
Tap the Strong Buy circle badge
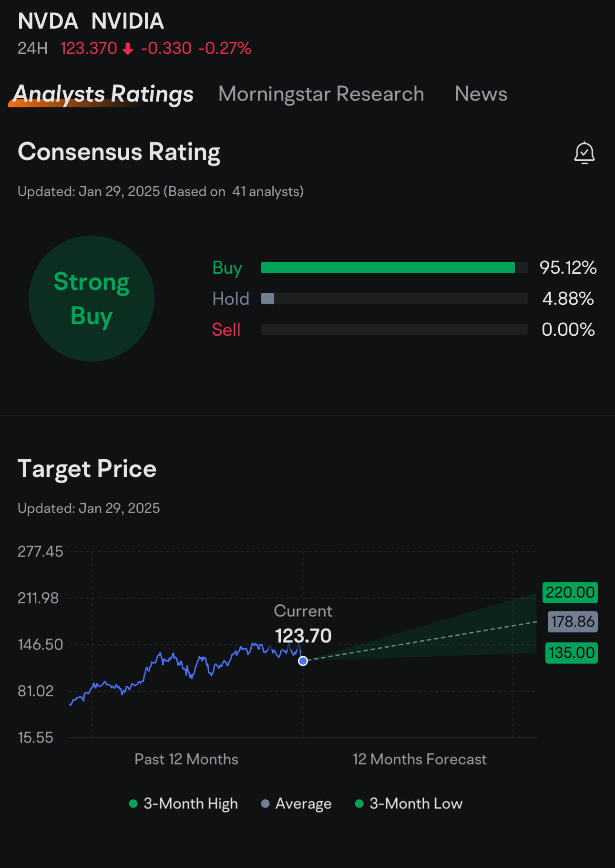pos(92,299)
